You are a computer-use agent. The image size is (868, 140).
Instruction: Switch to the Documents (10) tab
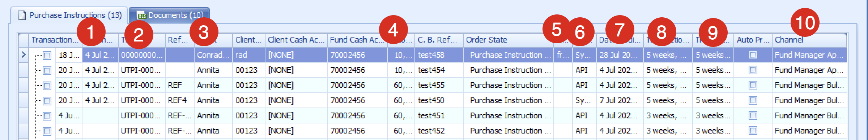pos(169,15)
